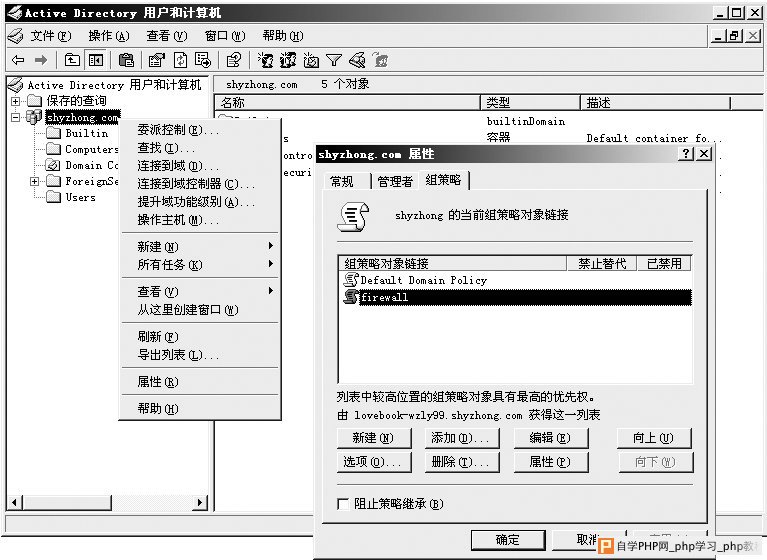Click the Domain Controllers OU icon in tree
The image size is (767, 560).
53,165
